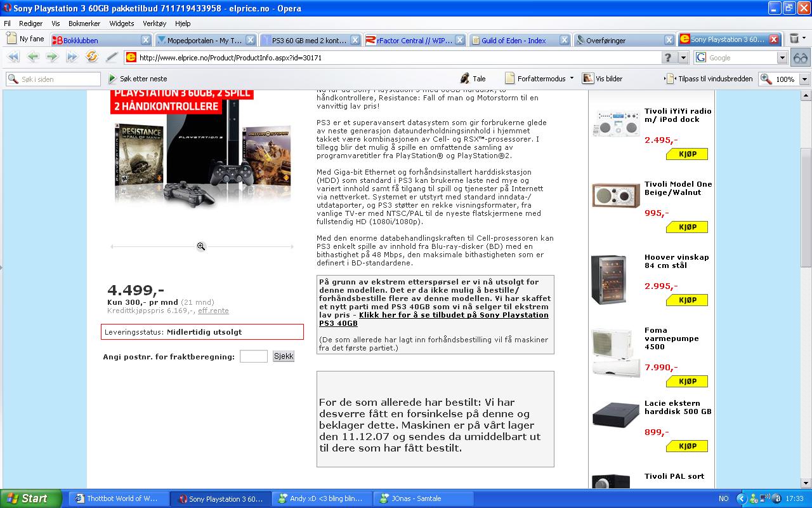The image size is (812, 508).
Task: Click KJØP for Tivoli iYiYi radio
Action: [687, 154]
